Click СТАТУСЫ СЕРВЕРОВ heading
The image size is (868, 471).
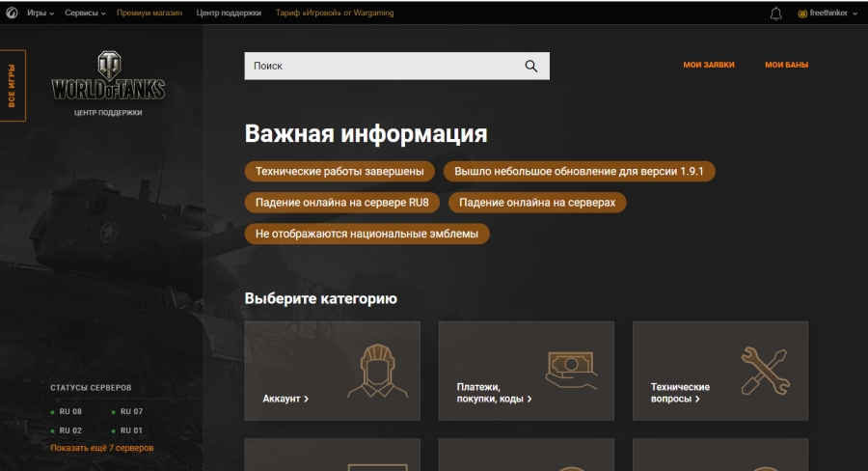pos(91,387)
